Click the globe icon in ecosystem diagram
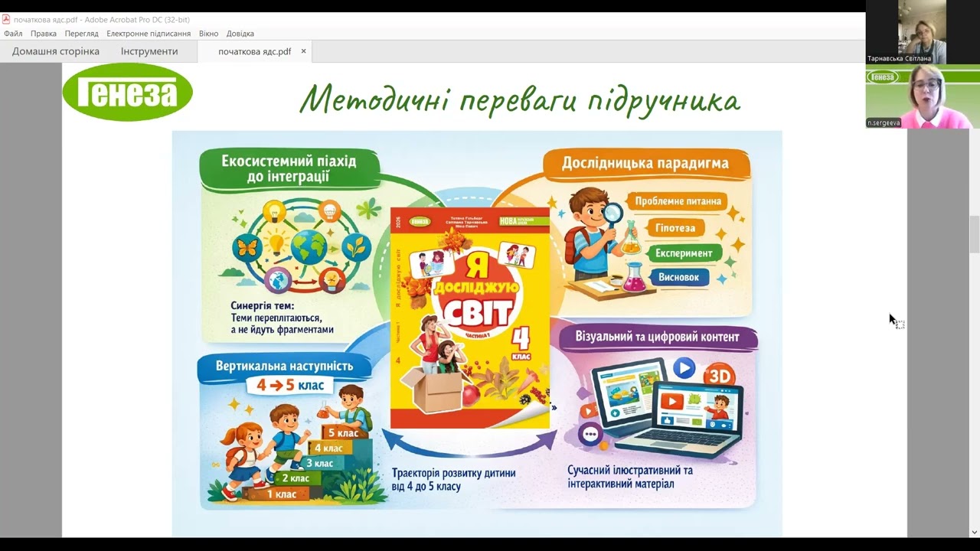980x551 pixels. tap(309, 247)
